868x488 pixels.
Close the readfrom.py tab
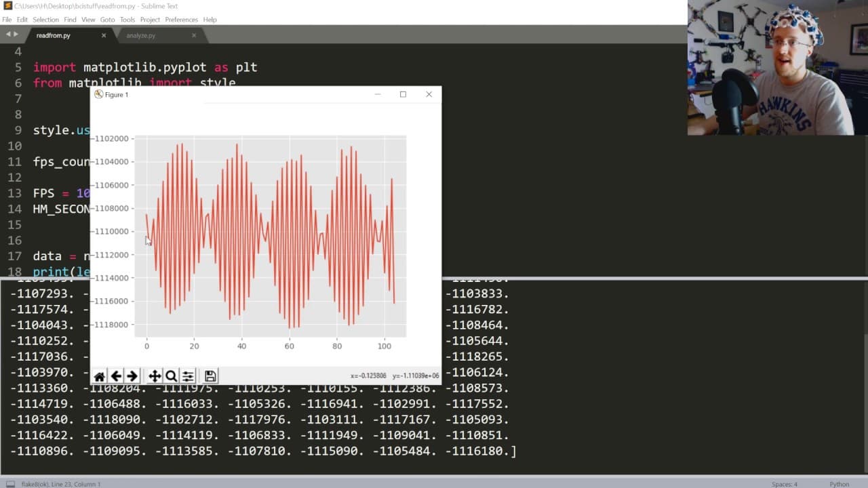point(104,35)
